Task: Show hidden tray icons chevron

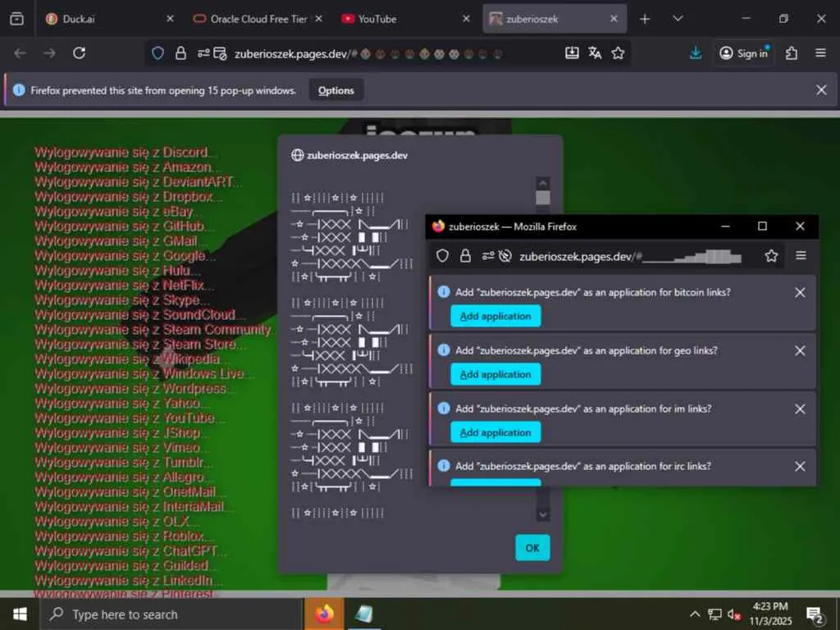Action: click(695, 614)
